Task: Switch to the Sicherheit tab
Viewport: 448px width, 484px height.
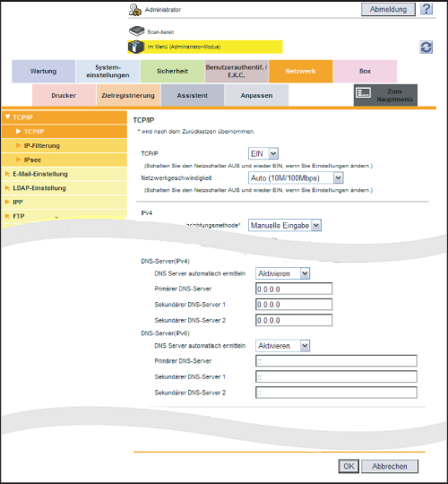Action: tap(172, 72)
